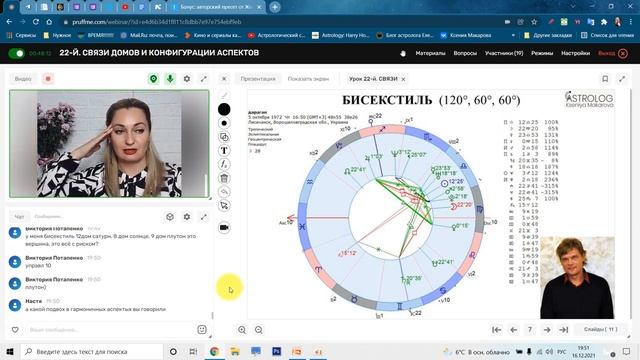Select the shapes tool

click(x=224, y=137)
